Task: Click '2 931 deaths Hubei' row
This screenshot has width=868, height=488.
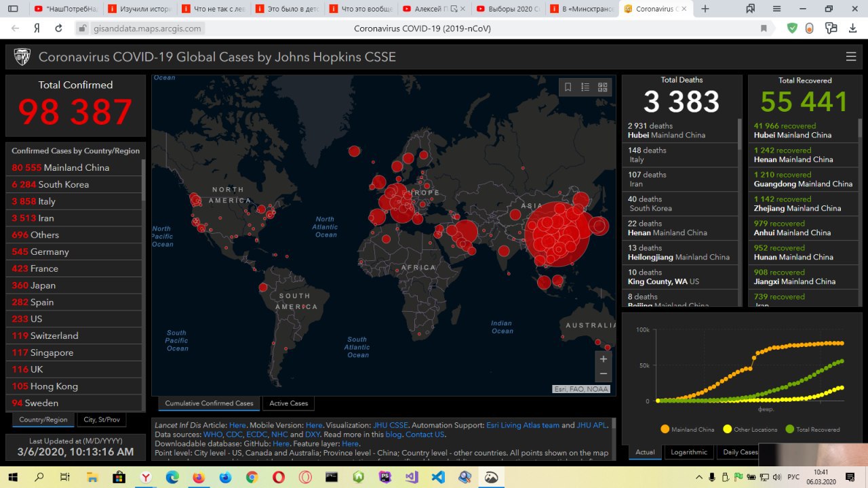Action: [680, 130]
